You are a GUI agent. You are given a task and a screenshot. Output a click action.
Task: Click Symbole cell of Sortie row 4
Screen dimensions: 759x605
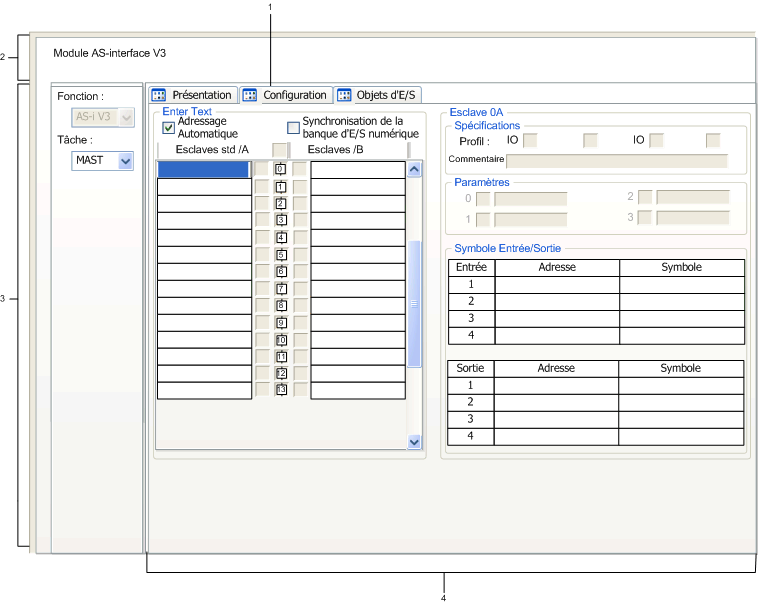coord(681,437)
